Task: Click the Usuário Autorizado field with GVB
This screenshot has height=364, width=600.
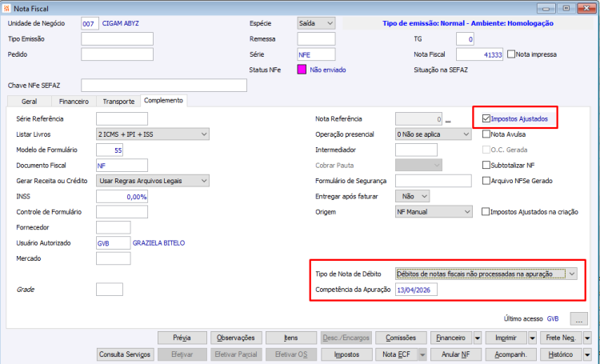Action: click(x=114, y=243)
